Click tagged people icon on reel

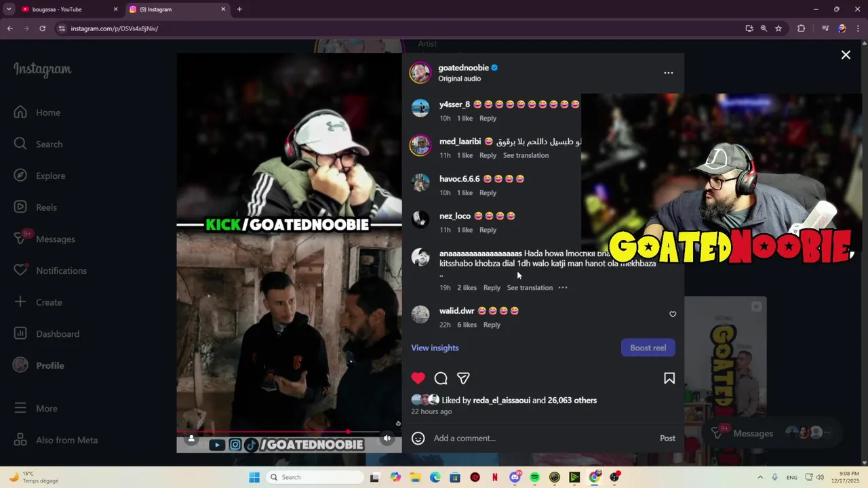191,439
